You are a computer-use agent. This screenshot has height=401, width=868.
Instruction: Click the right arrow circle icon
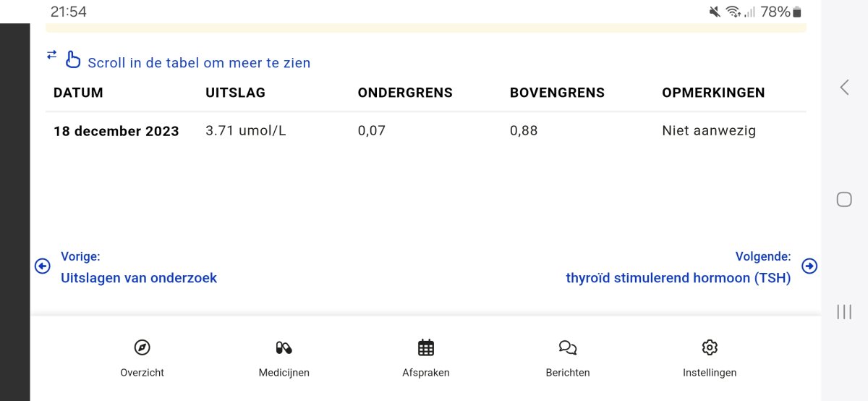point(810,266)
